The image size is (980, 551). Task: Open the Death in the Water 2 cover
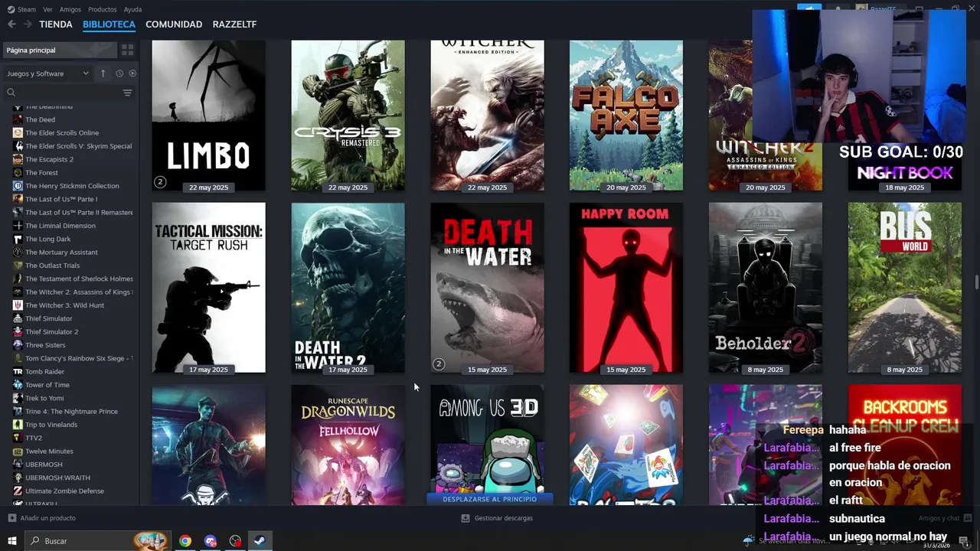coord(348,288)
